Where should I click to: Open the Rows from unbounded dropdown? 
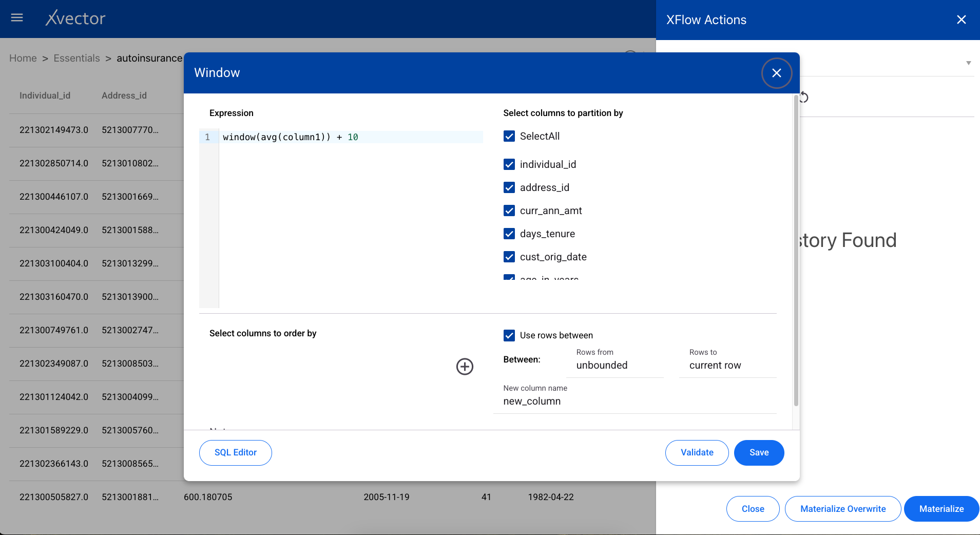614,365
